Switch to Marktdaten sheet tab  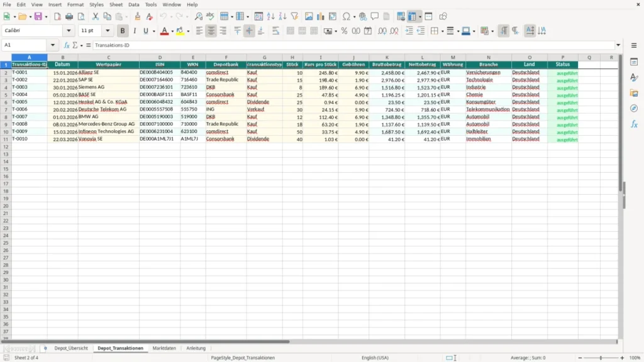click(x=164, y=348)
